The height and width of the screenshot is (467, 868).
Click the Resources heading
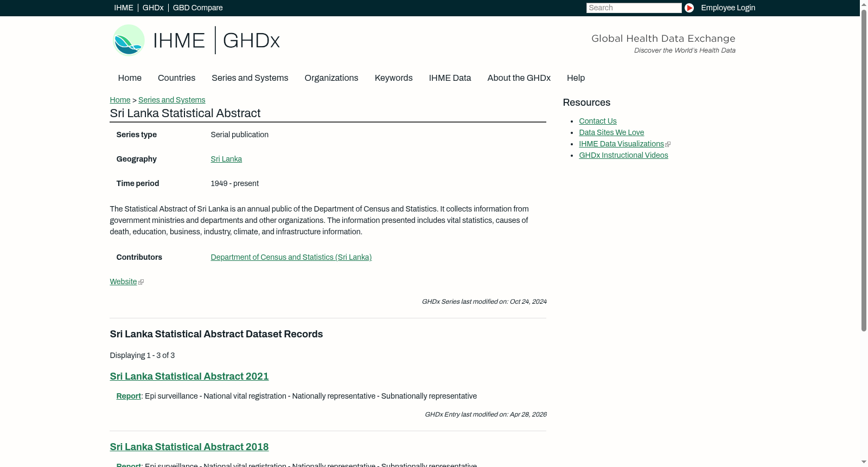tap(586, 103)
